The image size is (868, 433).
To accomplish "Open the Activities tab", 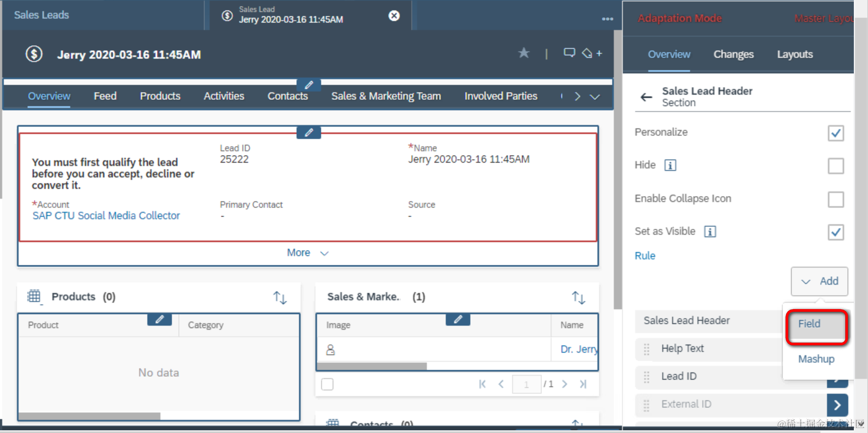I will point(224,96).
